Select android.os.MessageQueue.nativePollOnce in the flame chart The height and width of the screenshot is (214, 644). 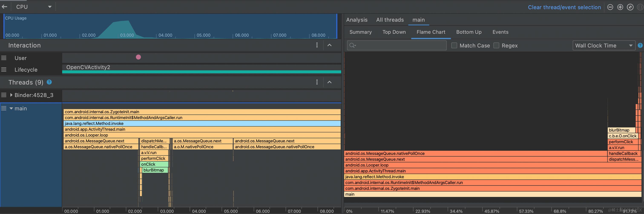[x=476, y=153]
